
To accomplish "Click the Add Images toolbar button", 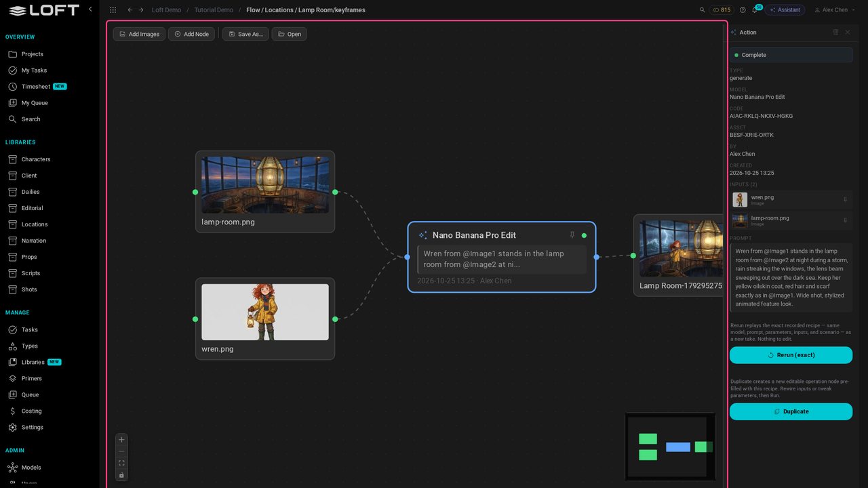I will click(x=139, y=34).
